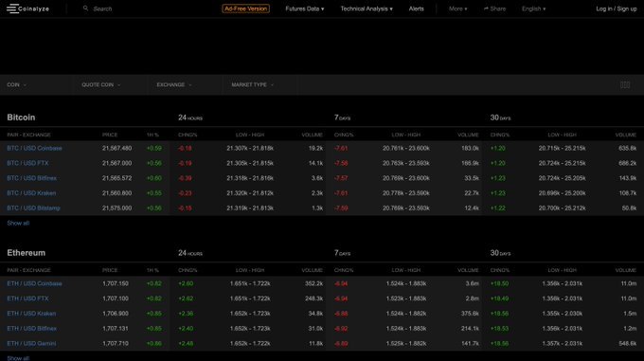Click BTC Kraken 24h range 21.320k - 21.812k
This screenshot has height=361, width=644.
point(250,193)
